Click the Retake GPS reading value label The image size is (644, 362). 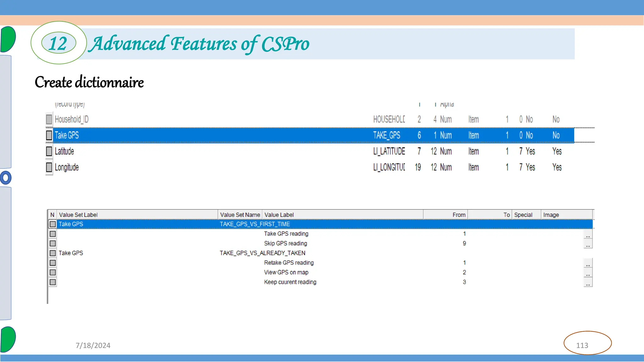(289, 263)
